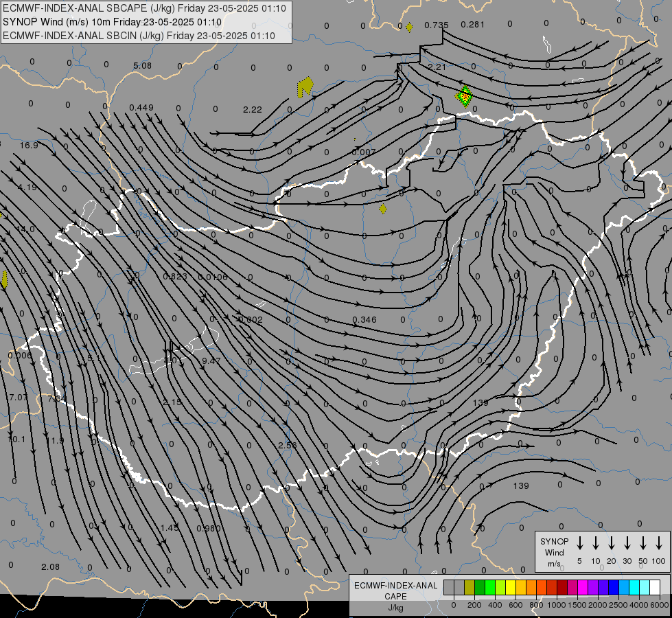Pick the wind legend arrow for 50 m/s
This screenshot has height=618, width=672.
point(643,543)
